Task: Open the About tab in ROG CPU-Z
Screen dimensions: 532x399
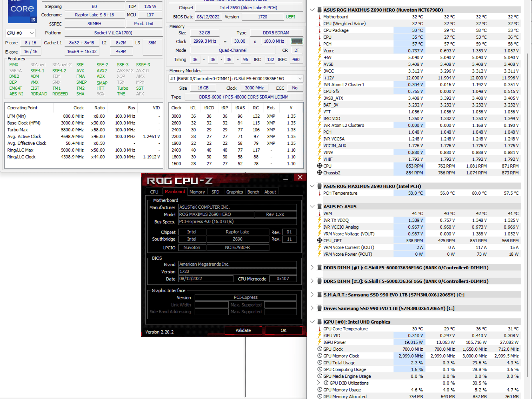Action: (x=270, y=192)
